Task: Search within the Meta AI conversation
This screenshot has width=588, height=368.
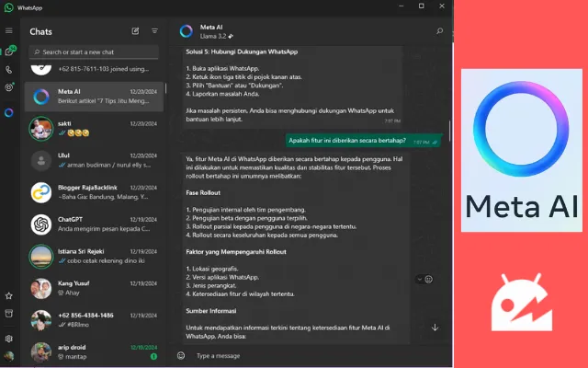Action: (439, 31)
